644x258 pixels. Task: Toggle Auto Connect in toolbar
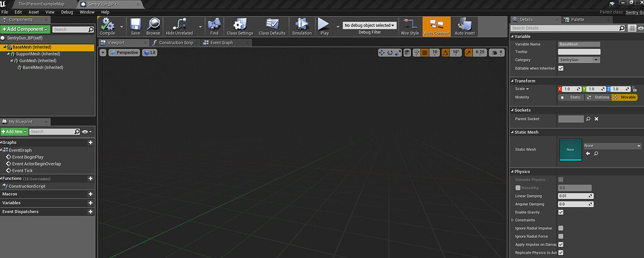[x=436, y=26]
